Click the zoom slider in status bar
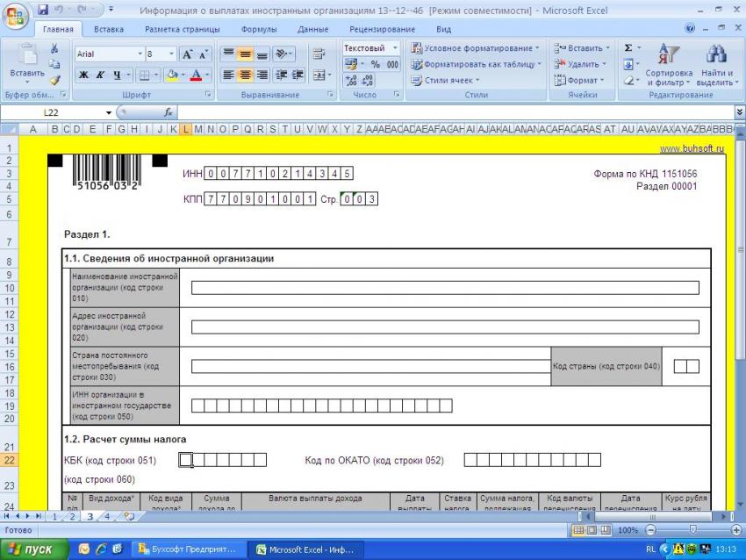 tap(692, 531)
